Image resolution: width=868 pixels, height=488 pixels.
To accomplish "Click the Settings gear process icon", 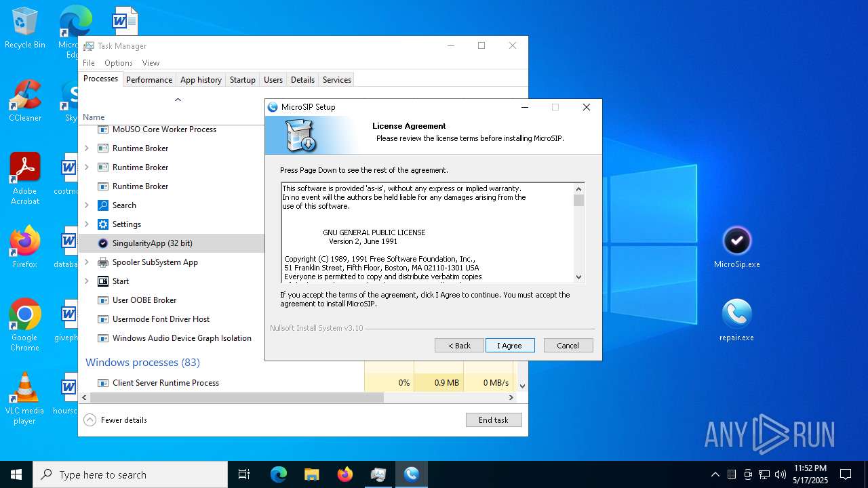I will [103, 224].
